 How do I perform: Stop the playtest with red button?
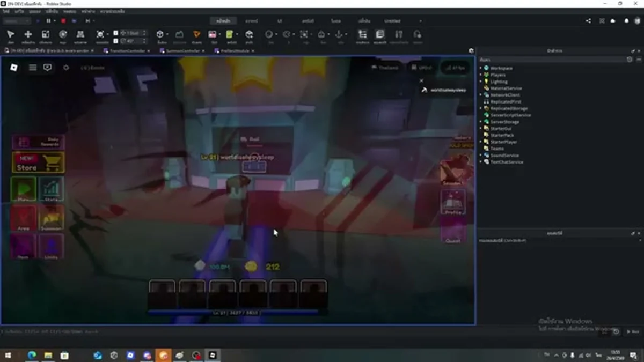pyautogui.click(x=63, y=21)
